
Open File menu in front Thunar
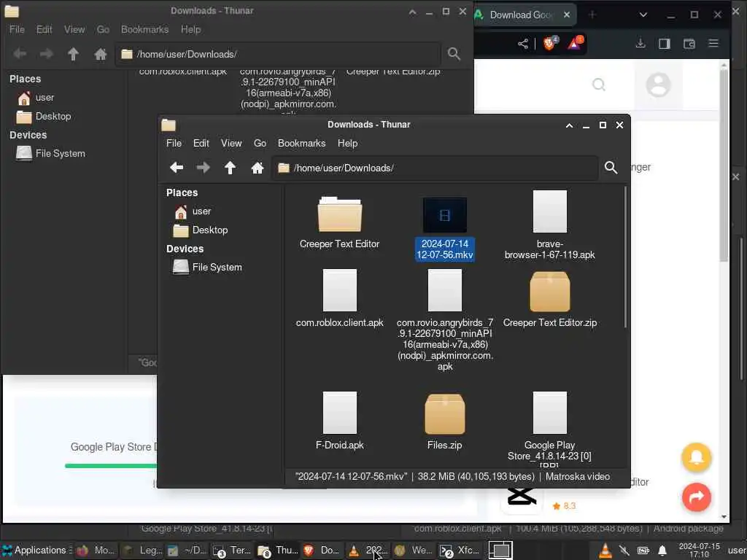pyautogui.click(x=174, y=143)
